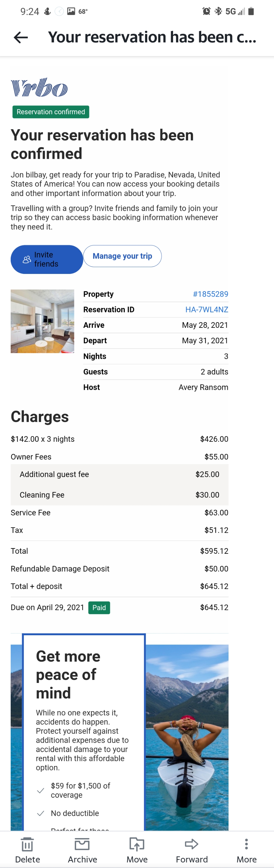The image size is (274, 868).
Task: Open reservation ID HA-7WL4NZ link
Action: point(207,310)
